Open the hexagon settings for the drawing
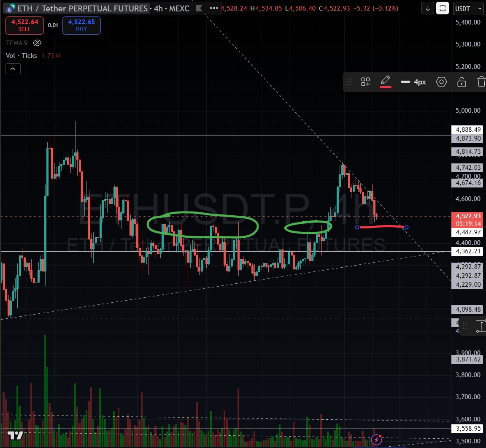 click(x=441, y=82)
